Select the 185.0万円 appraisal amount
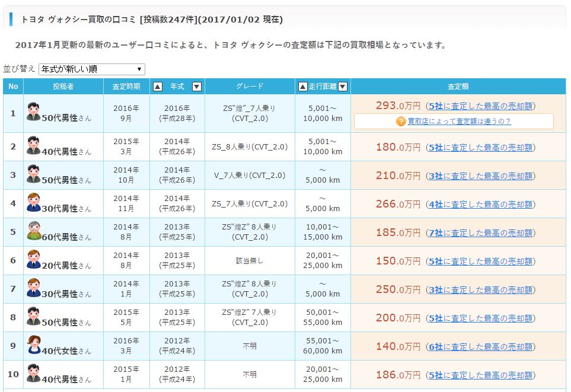 (x=398, y=232)
